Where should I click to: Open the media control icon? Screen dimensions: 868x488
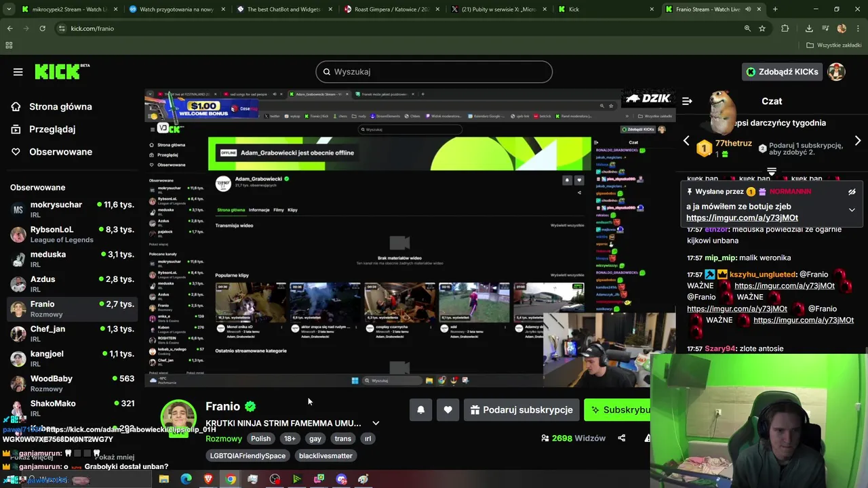click(x=825, y=28)
